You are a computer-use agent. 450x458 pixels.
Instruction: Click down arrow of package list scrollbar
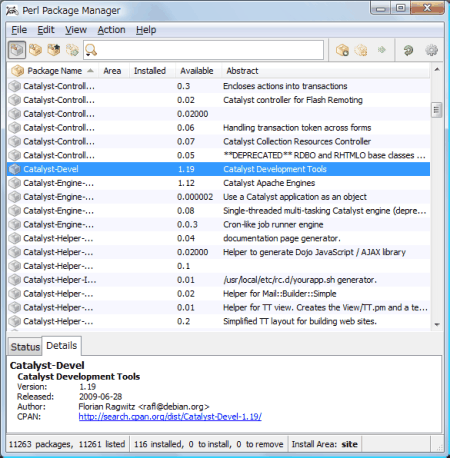437,324
